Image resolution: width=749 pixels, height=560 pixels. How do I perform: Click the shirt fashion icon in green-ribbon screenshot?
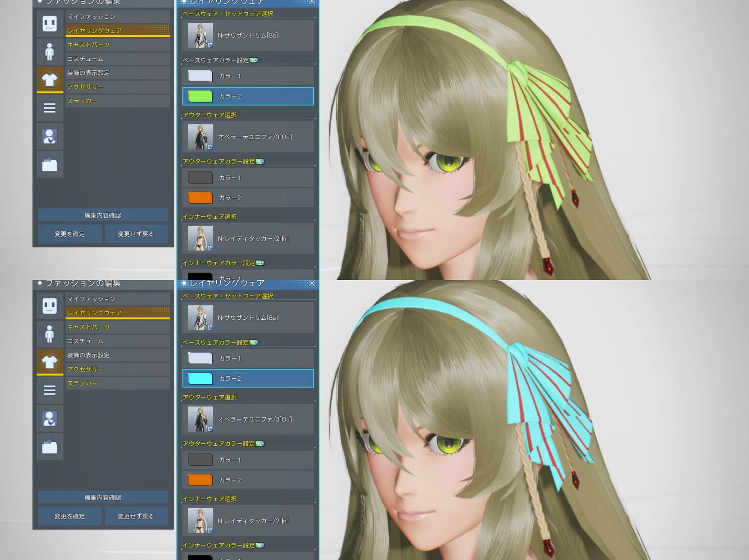[x=50, y=79]
